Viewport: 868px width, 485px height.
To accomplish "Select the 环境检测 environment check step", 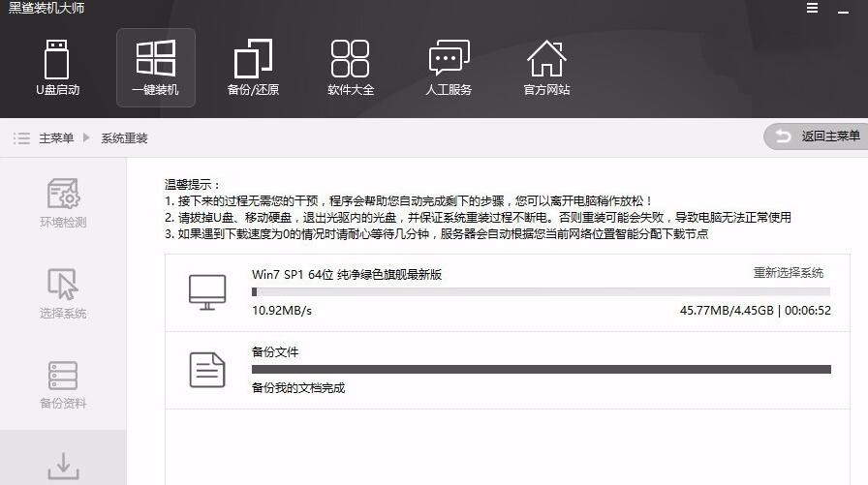I will click(63, 203).
